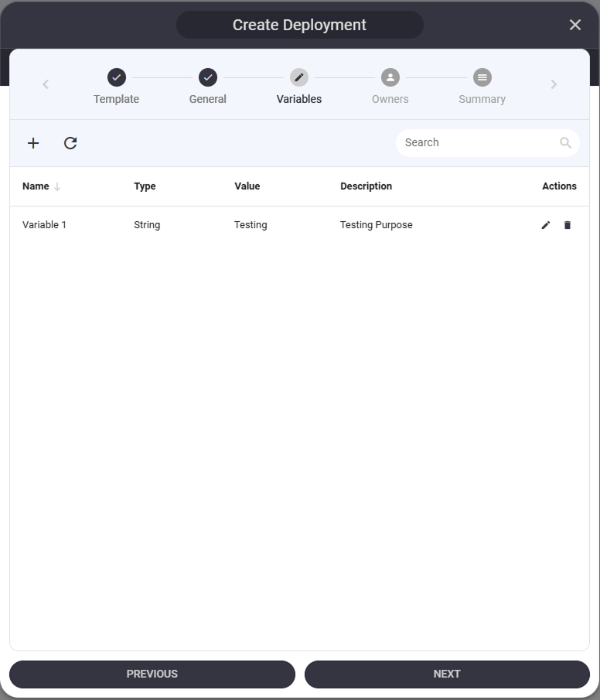Viewport: 600px width, 700px height.
Task: Sort by Name using the arrow indicator
Action: click(57, 186)
